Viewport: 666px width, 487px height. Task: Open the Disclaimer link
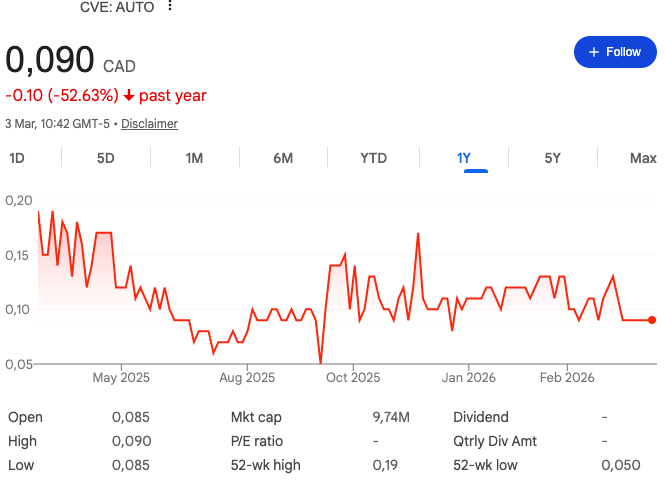pyautogui.click(x=149, y=124)
